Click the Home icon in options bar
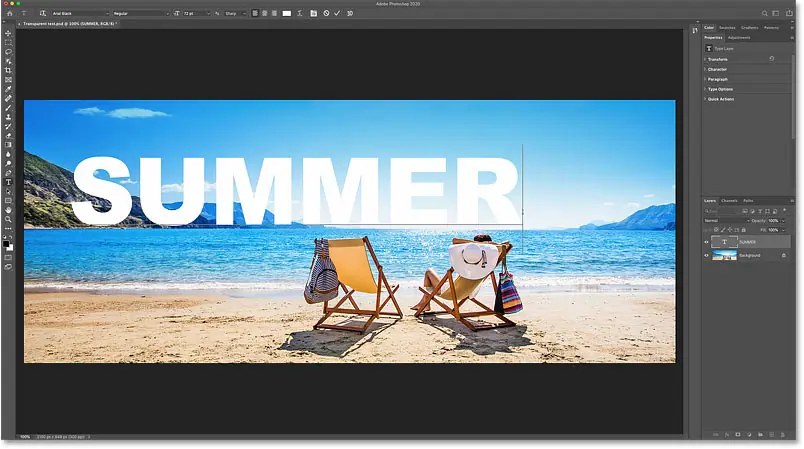This screenshot has height=449, width=804. 10,13
